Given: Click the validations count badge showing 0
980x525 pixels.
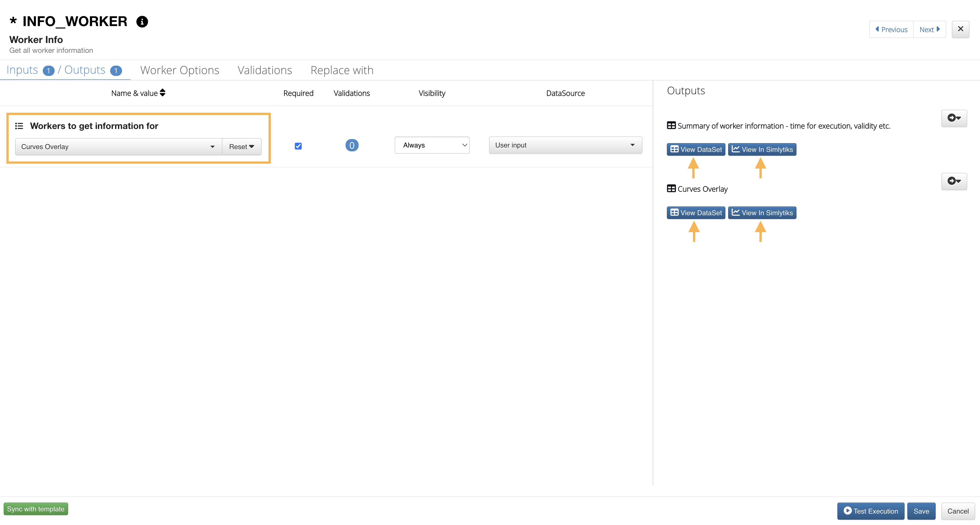Looking at the screenshot, I should [x=352, y=145].
